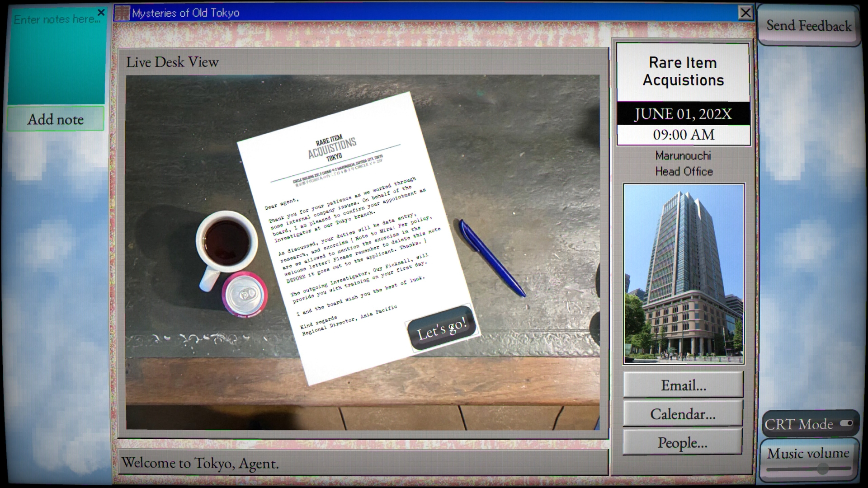Click the JUNE 01, 202X date display
Viewport: 868px width, 488px height.
click(x=683, y=114)
